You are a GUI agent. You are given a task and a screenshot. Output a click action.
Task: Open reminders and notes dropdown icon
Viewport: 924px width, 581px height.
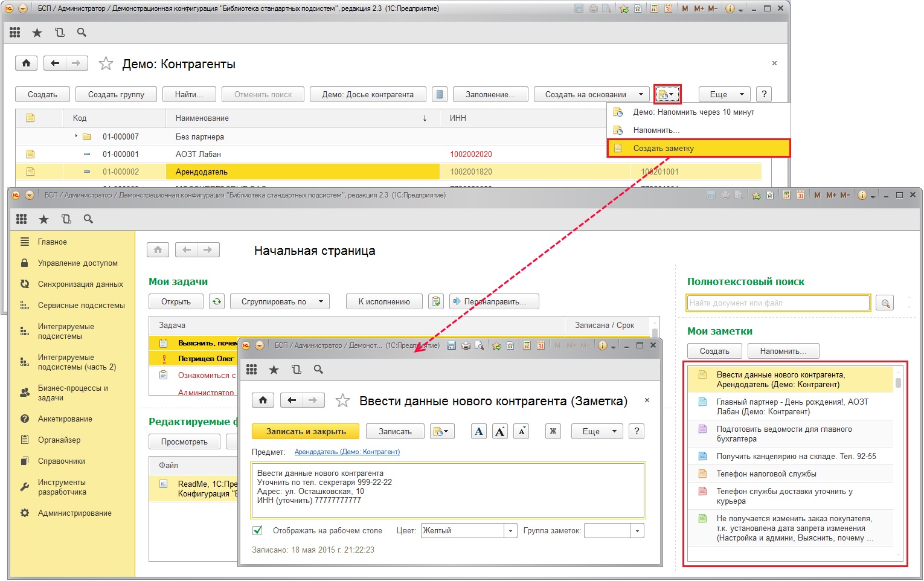(666, 94)
